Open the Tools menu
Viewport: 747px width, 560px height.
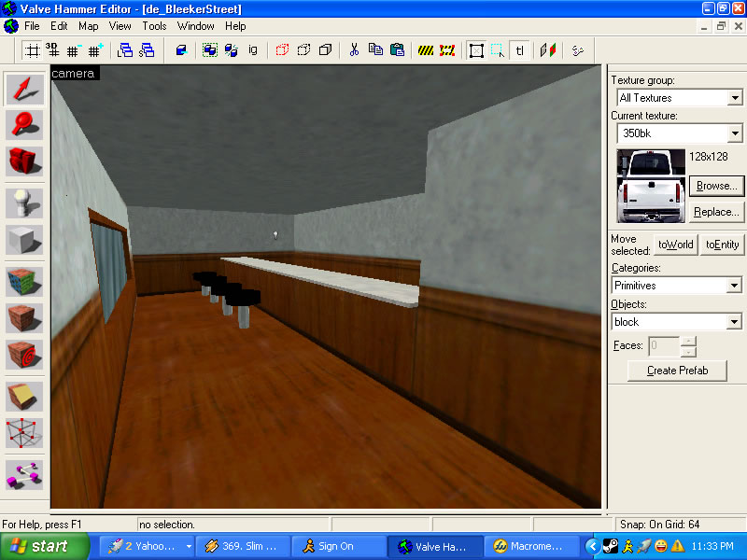(x=154, y=26)
